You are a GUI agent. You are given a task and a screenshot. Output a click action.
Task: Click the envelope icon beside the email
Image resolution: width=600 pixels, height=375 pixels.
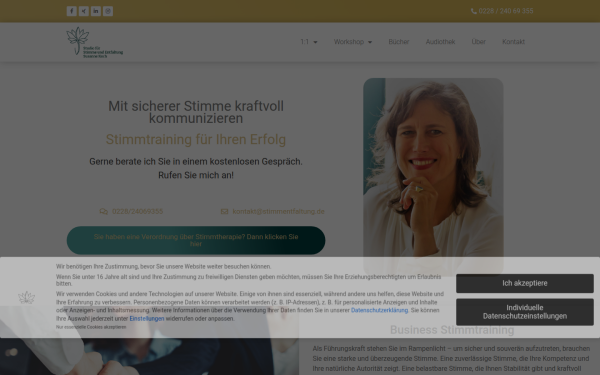click(x=225, y=212)
